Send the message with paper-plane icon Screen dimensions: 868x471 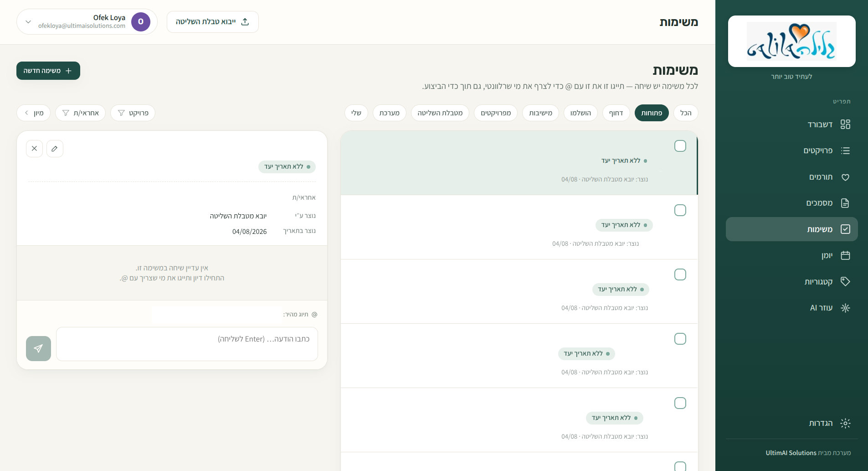coord(38,348)
